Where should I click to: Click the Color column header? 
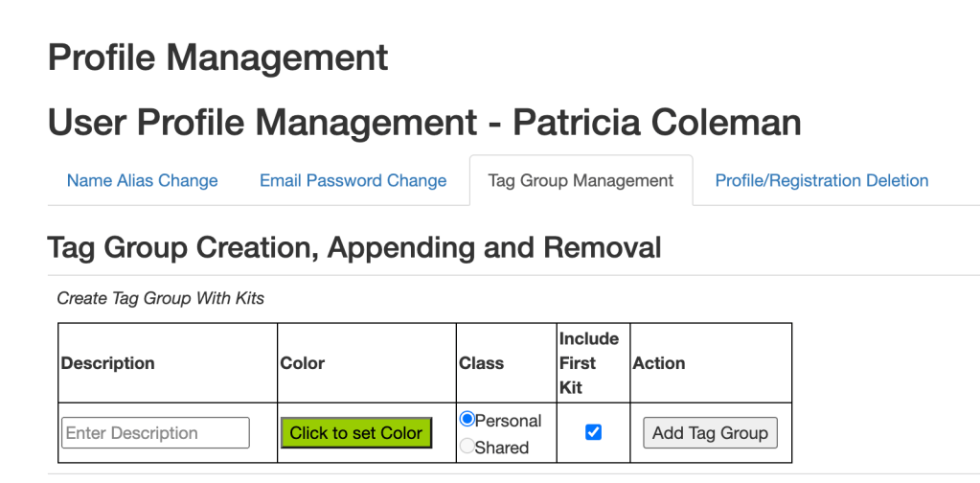[302, 363]
